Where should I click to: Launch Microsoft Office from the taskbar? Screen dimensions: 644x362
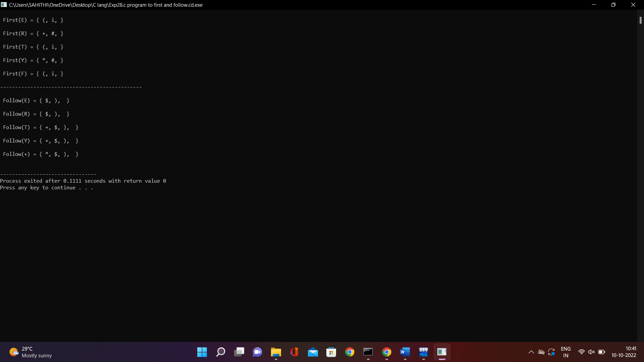pyautogui.click(x=294, y=352)
